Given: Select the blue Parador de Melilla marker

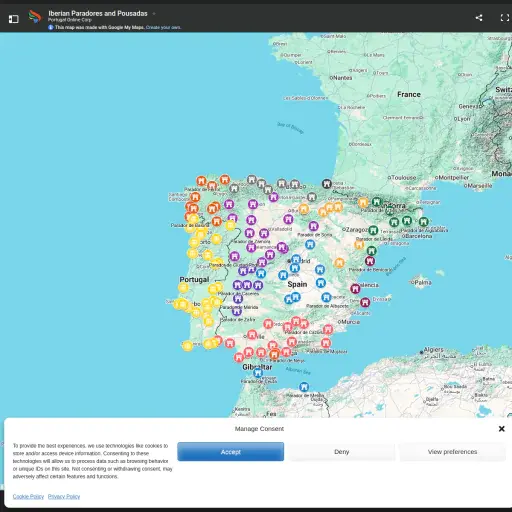Looking at the screenshot, I should pyautogui.click(x=304, y=387).
